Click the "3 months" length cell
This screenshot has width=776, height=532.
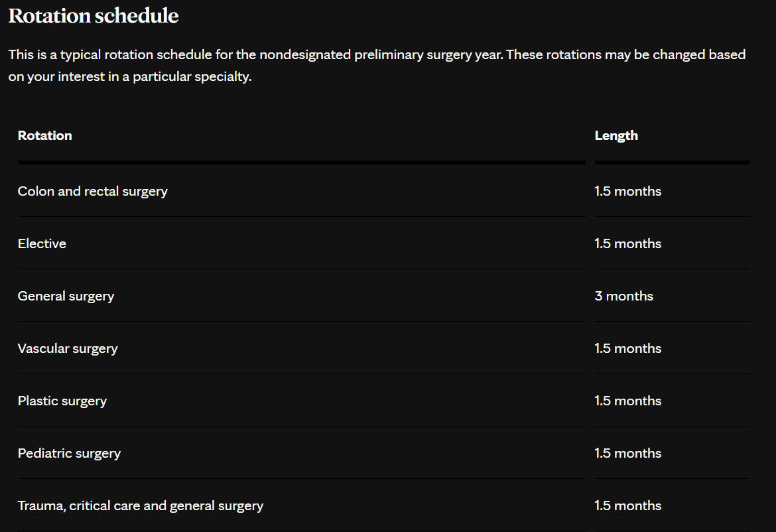click(624, 297)
